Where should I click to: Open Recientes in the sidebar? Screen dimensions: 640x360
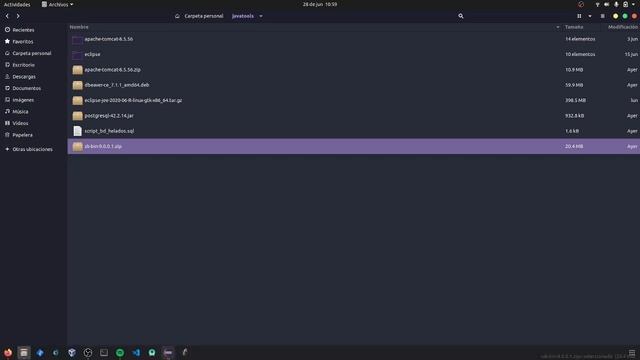23,30
